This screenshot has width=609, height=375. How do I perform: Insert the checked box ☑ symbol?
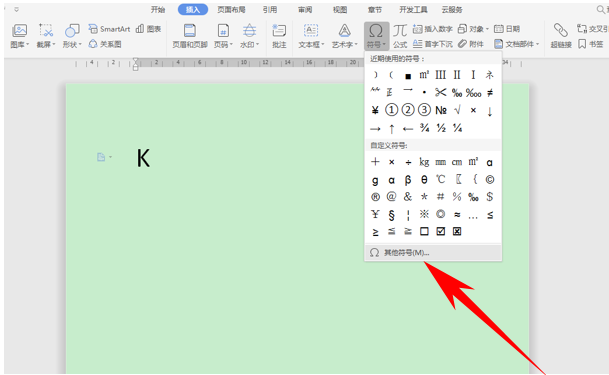pyautogui.click(x=440, y=231)
